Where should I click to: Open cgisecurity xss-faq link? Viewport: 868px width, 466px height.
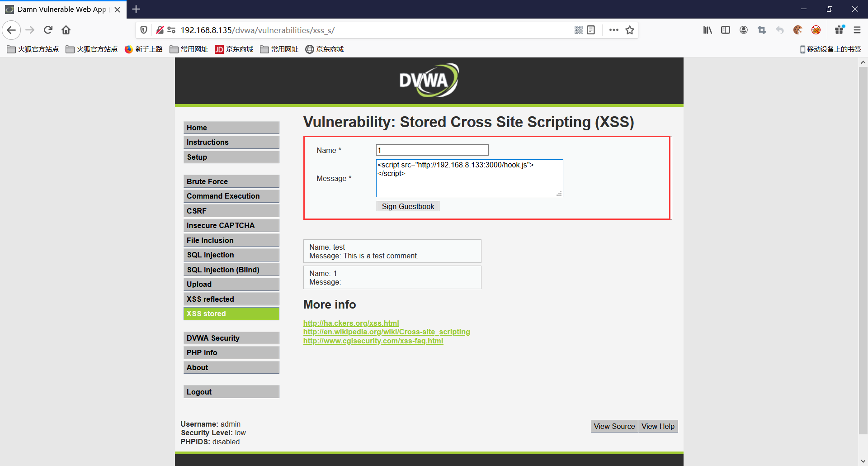pyautogui.click(x=373, y=341)
